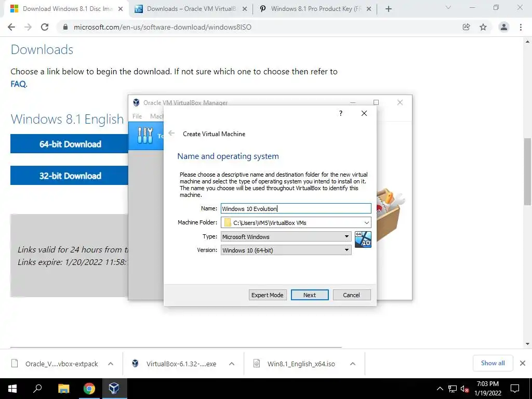532x399 pixels.
Task: Click Chrome back navigation arrow
Action: tap(11, 27)
